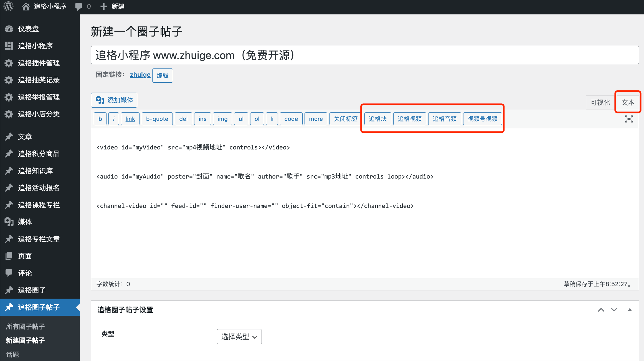
Task: Switch to 文本 text editor tab
Action: click(628, 103)
